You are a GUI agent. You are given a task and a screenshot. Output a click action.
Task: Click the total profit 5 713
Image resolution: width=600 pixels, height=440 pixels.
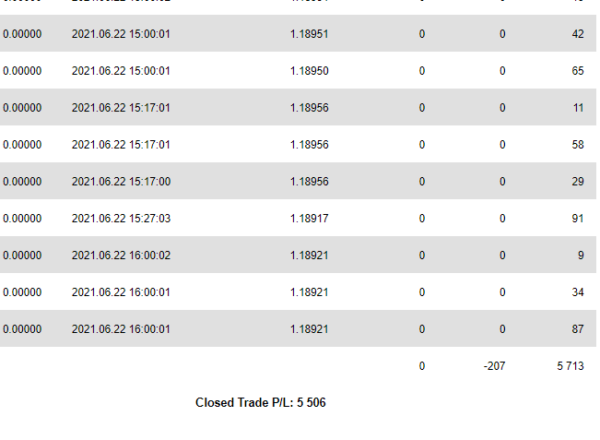(570, 366)
